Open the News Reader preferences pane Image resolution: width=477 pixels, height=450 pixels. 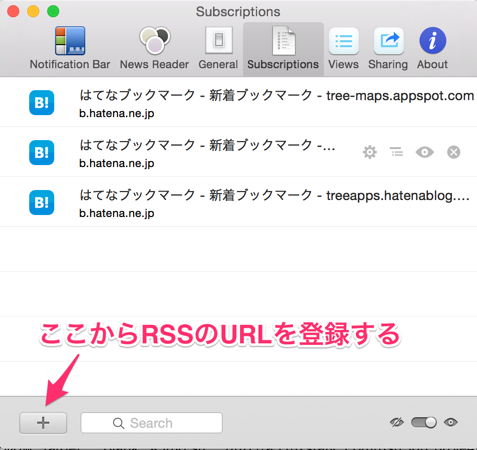click(154, 48)
